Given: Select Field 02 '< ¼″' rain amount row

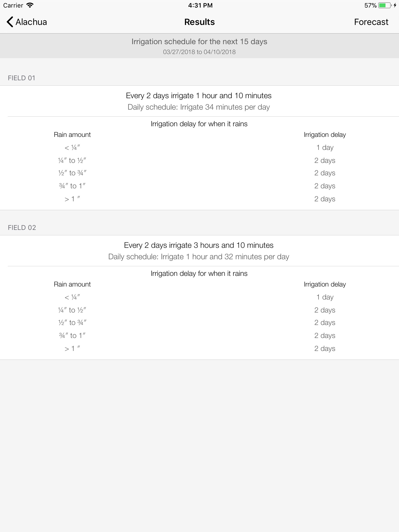Looking at the screenshot, I should (72, 297).
